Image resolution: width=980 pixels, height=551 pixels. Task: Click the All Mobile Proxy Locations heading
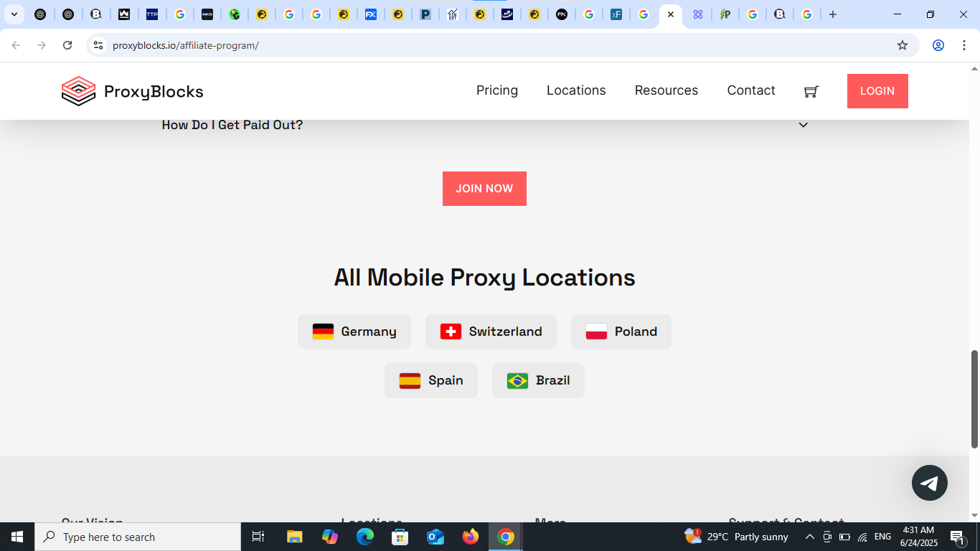click(484, 278)
